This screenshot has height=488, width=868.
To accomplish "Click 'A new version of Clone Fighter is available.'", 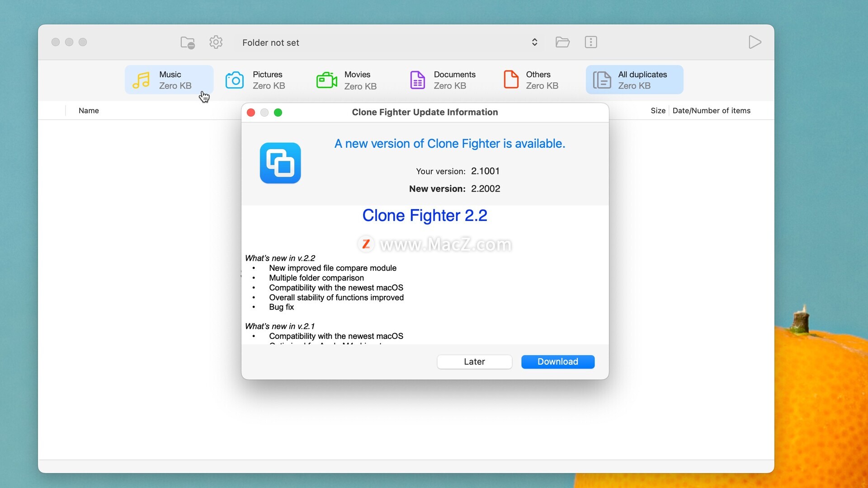I will click(x=450, y=144).
